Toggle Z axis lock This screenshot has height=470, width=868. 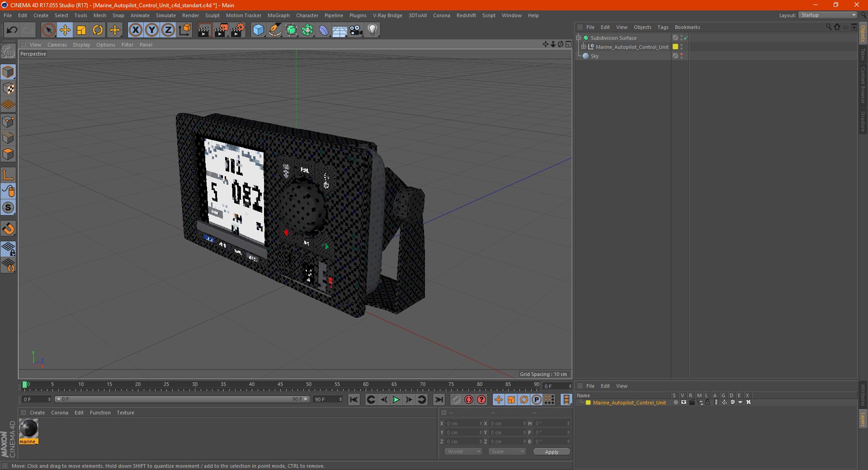point(168,30)
